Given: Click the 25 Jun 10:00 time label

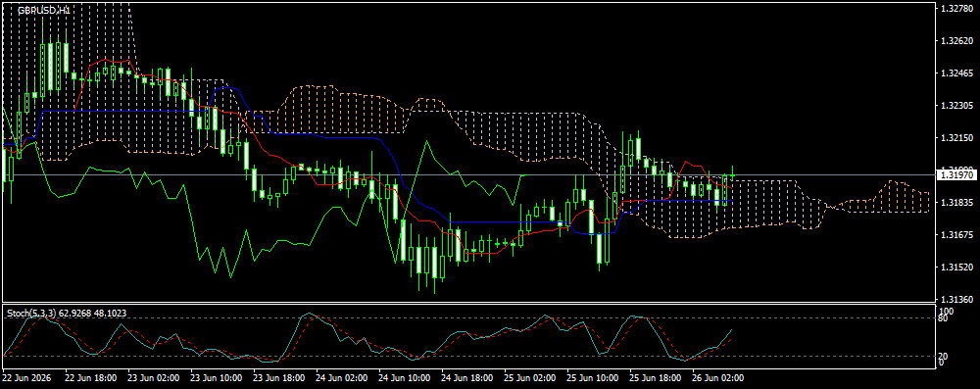Looking at the screenshot, I should [593, 378].
